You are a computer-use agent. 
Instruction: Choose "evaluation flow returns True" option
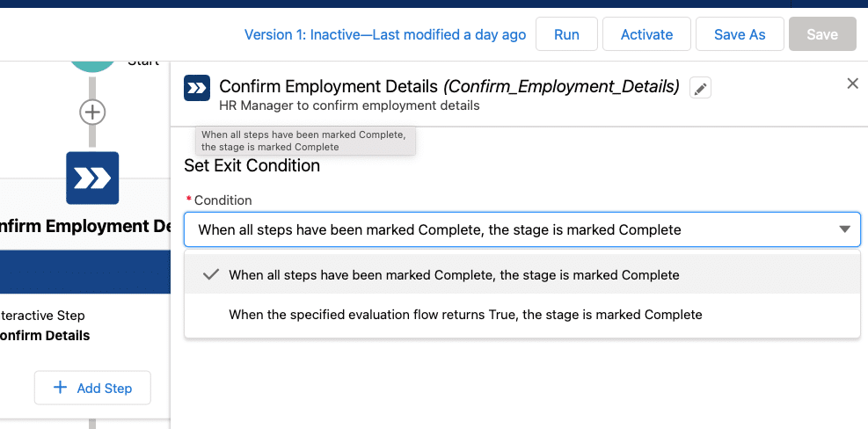(465, 314)
